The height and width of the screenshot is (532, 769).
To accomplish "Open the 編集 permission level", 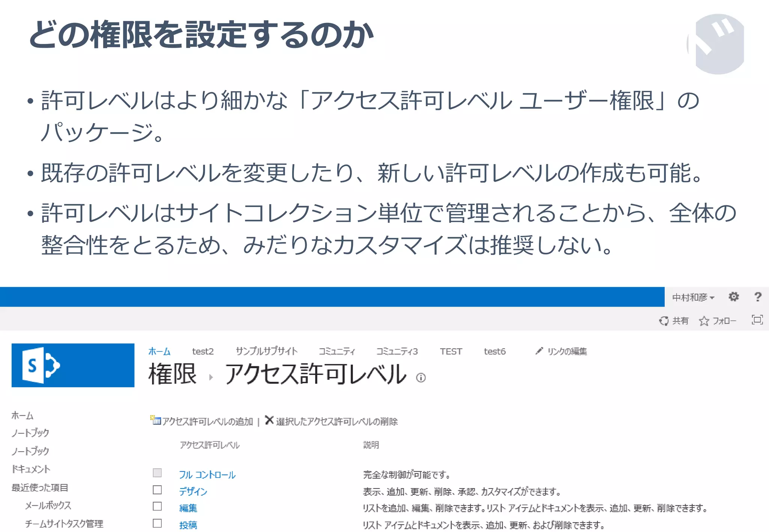I will click(x=188, y=508).
